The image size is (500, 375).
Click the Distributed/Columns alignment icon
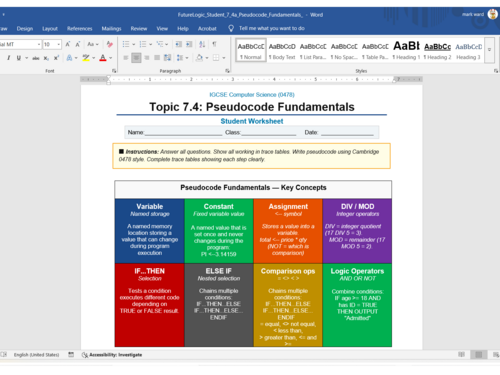click(x=167, y=58)
